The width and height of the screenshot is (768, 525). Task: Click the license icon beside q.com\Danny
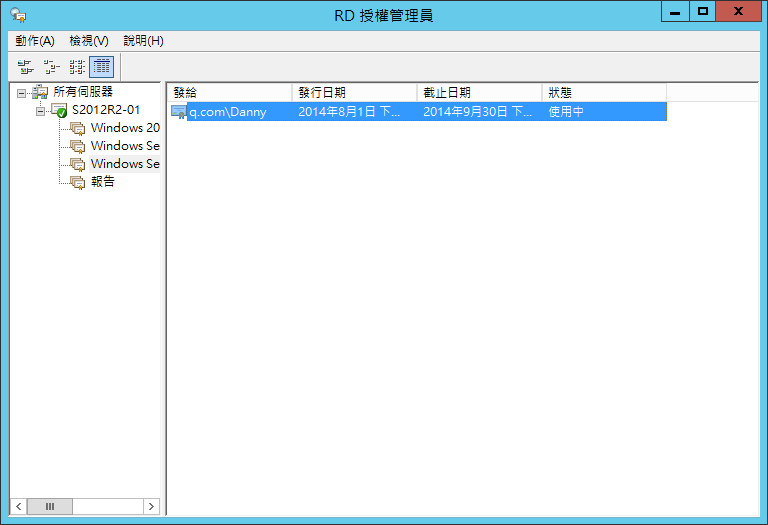[x=178, y=112]
